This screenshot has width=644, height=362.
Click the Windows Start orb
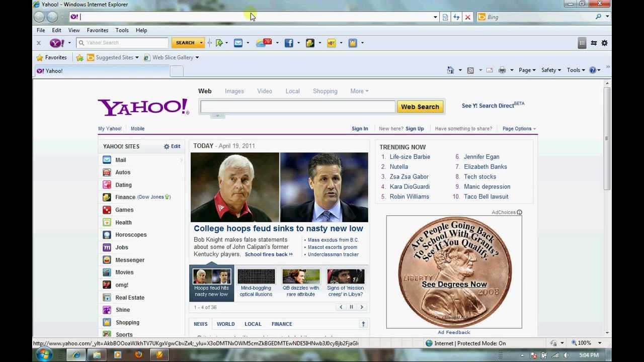tap(44, 355)
